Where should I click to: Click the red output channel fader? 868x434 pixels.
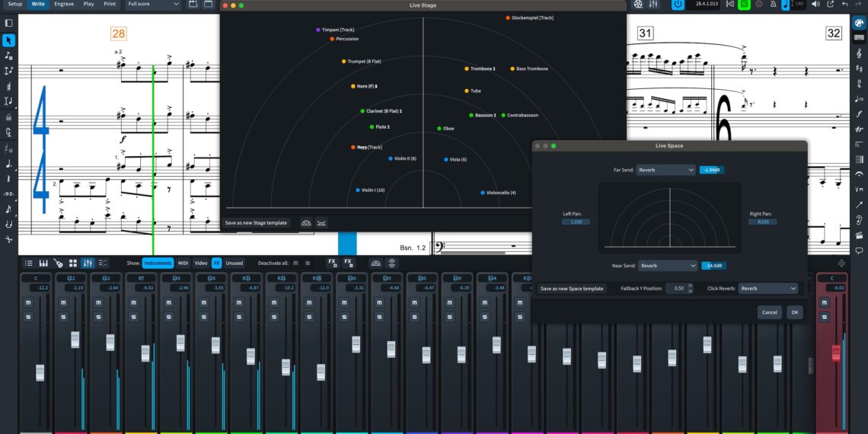pos(835,353)
